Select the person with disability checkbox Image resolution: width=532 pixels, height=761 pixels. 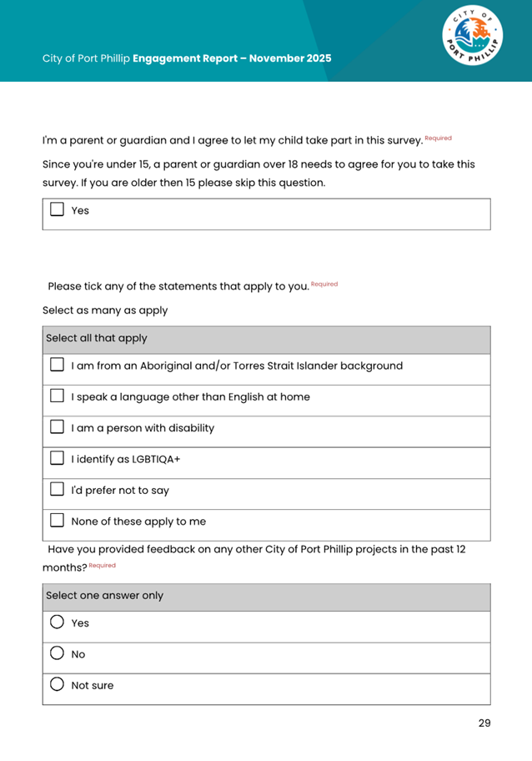(57, 428)
